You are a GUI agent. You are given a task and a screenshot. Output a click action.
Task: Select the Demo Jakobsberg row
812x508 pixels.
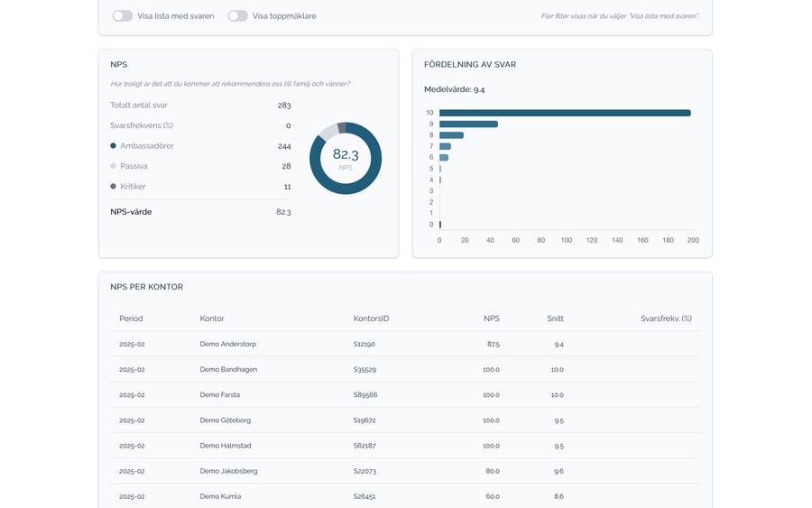pos(405,471)
